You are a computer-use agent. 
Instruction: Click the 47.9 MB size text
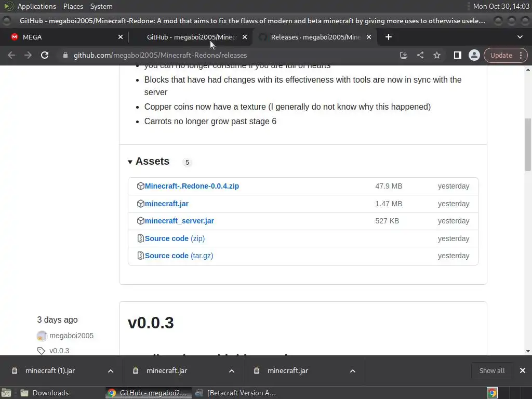pyautogui.click(x=389, y=187)
